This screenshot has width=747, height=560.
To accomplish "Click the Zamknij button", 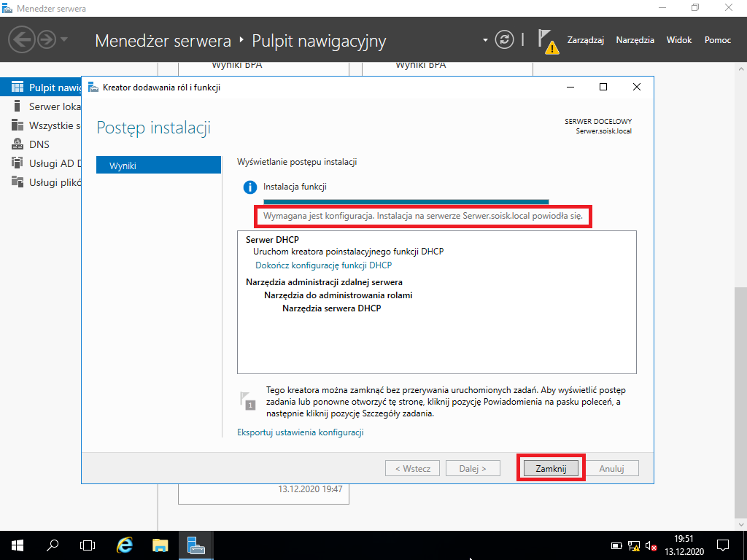I will tap(551, 468).
